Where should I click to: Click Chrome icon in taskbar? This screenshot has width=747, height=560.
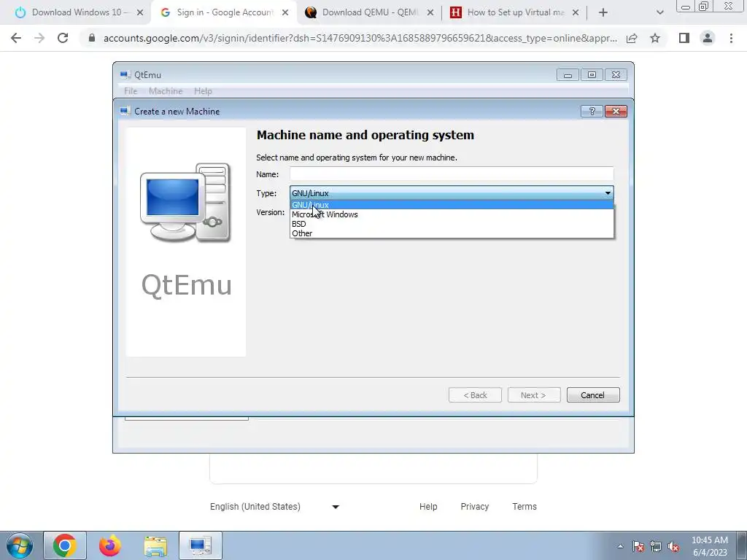[65, 545]
